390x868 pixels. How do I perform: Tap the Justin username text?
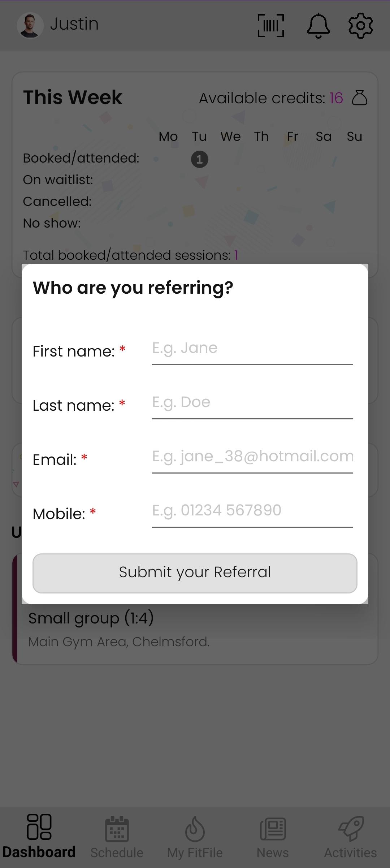(x=74, y=24)
